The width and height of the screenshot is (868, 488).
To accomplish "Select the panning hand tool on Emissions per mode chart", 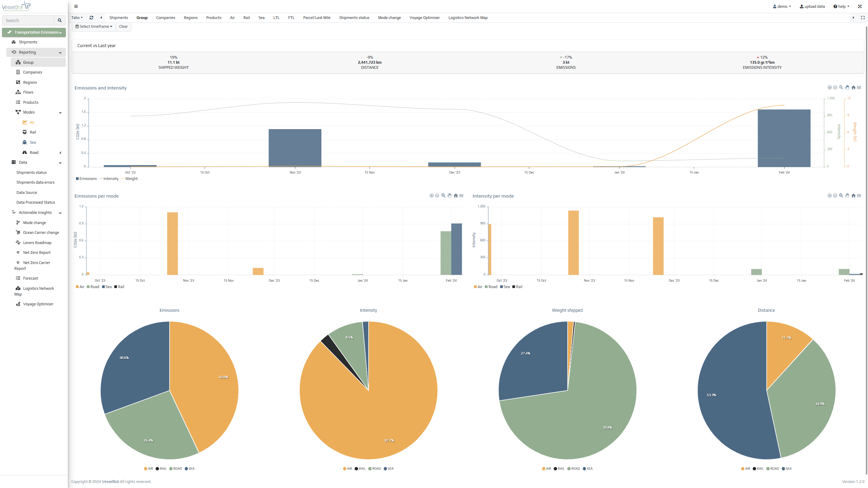I will coord(450,196).
